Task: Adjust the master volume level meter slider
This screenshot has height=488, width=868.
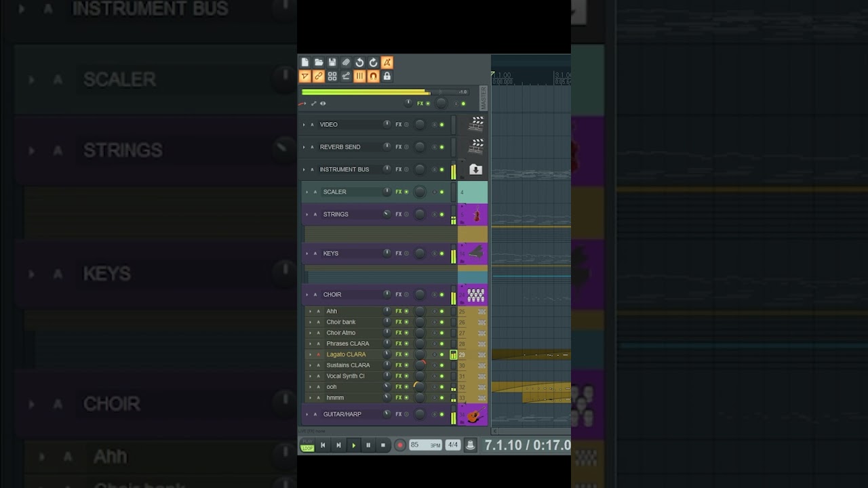Action: (x=384, y=91)
